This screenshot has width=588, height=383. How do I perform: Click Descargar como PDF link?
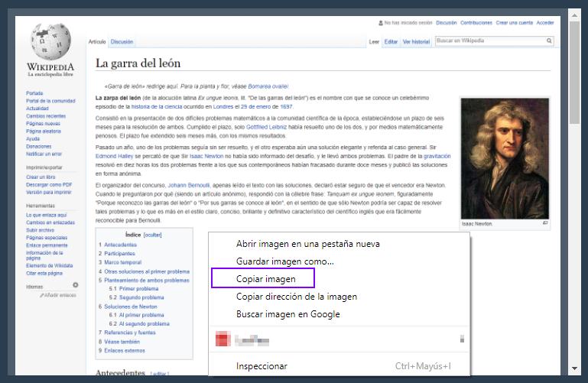point(49,185)
